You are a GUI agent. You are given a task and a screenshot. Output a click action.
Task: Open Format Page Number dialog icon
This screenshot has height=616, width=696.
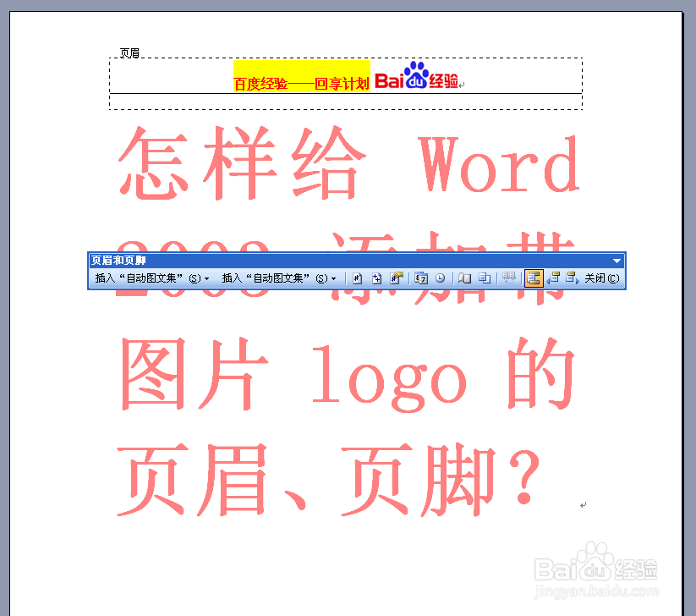pos(396,278)
